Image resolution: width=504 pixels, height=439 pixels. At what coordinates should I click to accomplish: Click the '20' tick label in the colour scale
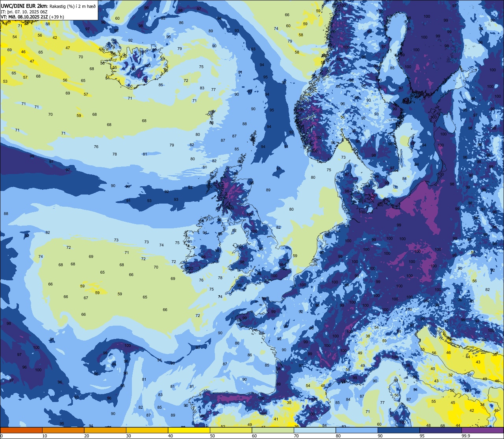point(87,436)
